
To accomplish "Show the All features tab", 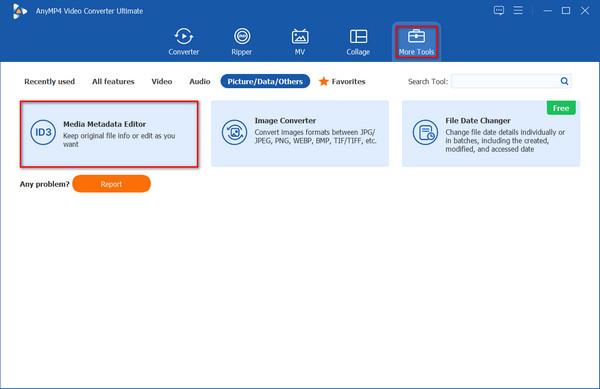I will (x=113, y=81).
